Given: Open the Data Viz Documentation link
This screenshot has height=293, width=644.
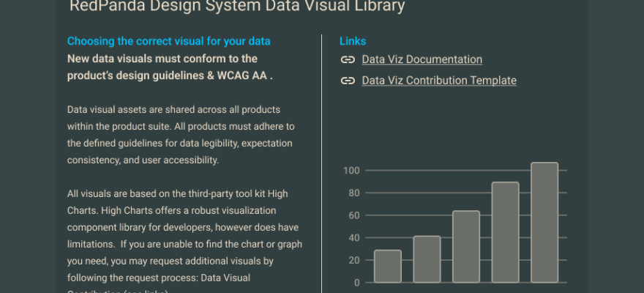Looking at the screenshot, I should 422,60.
